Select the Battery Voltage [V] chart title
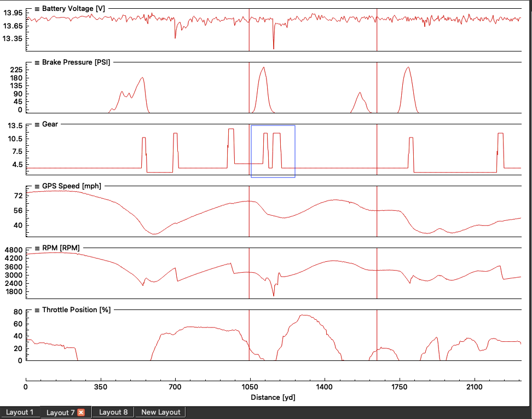This screenshot has width=532, height=419. coord(74,9)
